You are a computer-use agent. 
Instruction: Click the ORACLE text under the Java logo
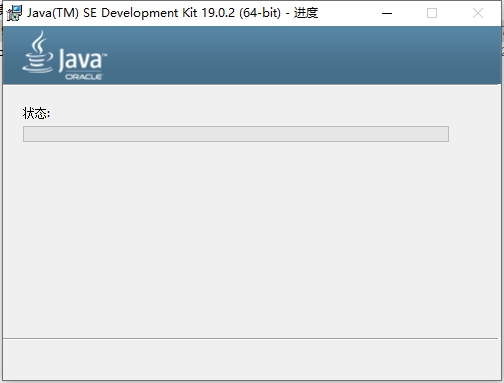click(83, 77)
